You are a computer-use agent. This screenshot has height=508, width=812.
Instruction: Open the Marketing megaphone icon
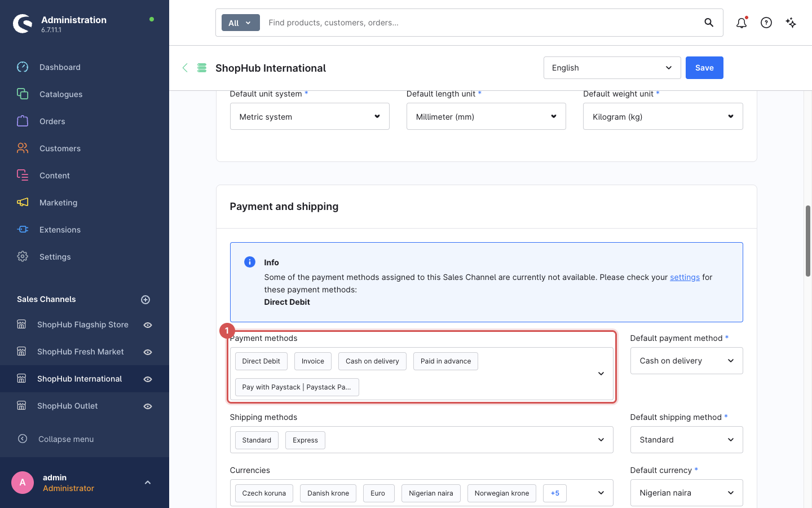point(23,203)
